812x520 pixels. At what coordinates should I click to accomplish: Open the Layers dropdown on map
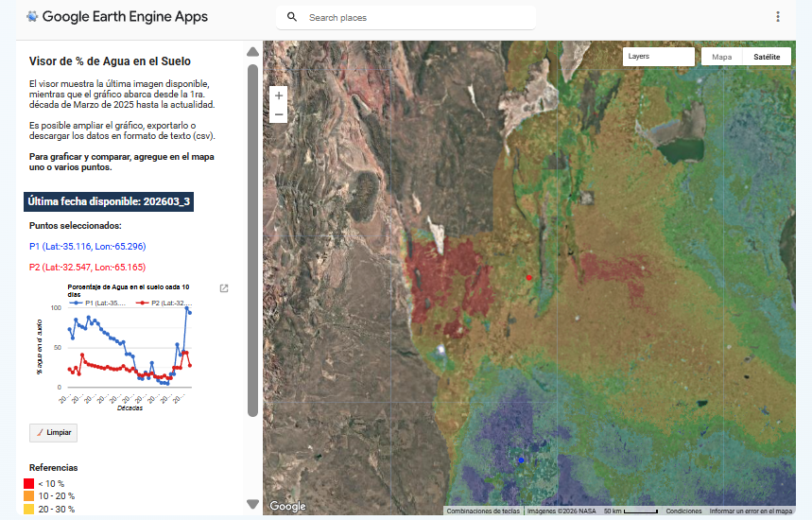658,57
